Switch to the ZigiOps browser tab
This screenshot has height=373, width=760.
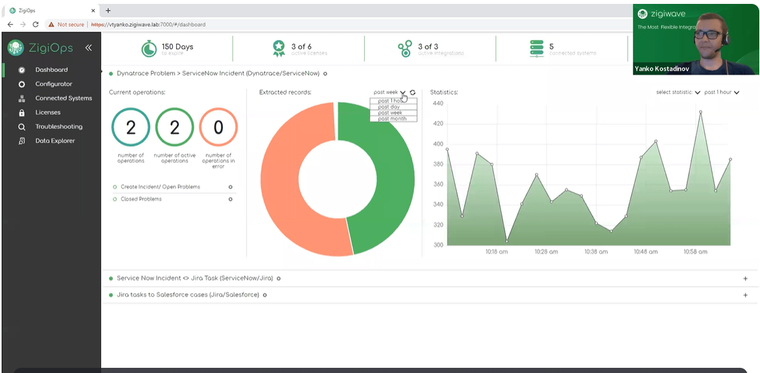tap(51, 11)
